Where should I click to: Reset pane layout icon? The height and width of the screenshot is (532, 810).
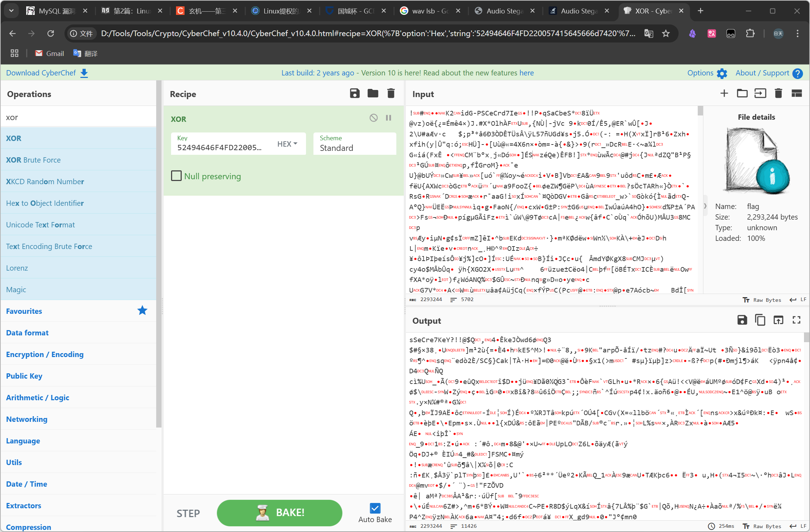click(797, 94)
